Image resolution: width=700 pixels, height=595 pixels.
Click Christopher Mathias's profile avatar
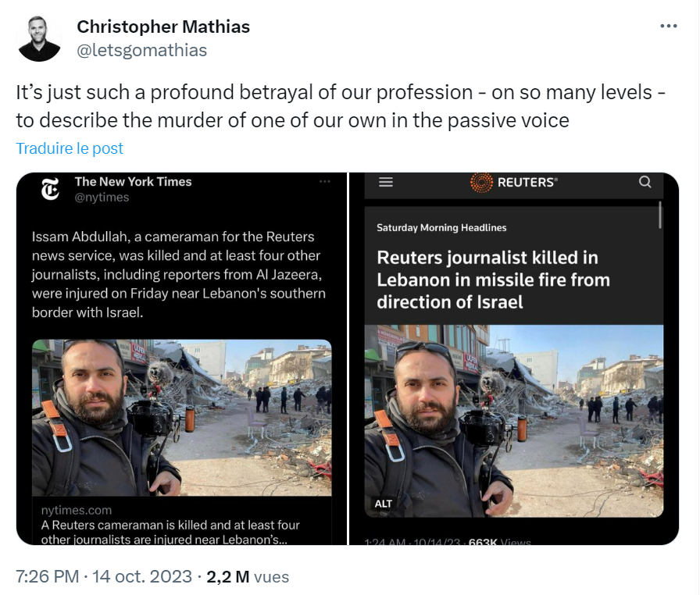pyautogui.click(x=39, y=38)
